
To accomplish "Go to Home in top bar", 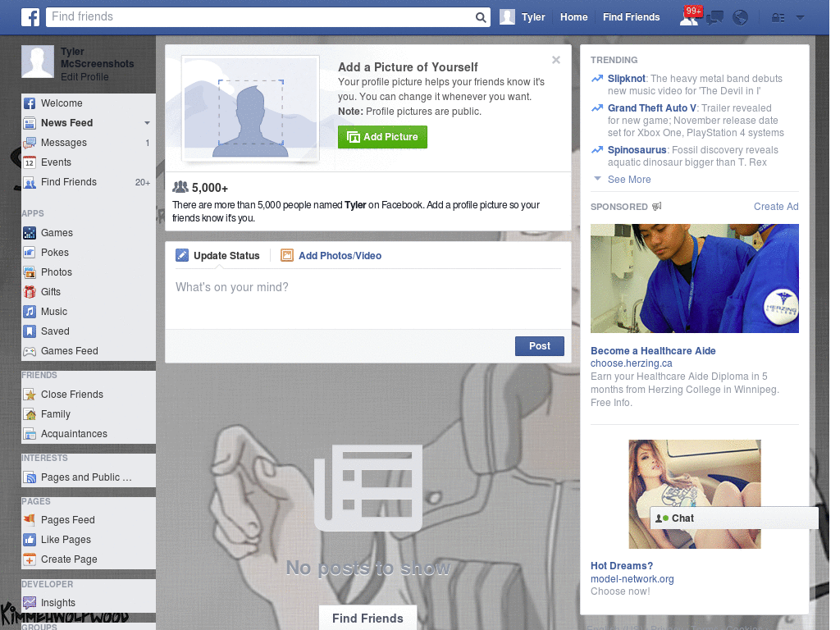I will (x=573, y=17).
